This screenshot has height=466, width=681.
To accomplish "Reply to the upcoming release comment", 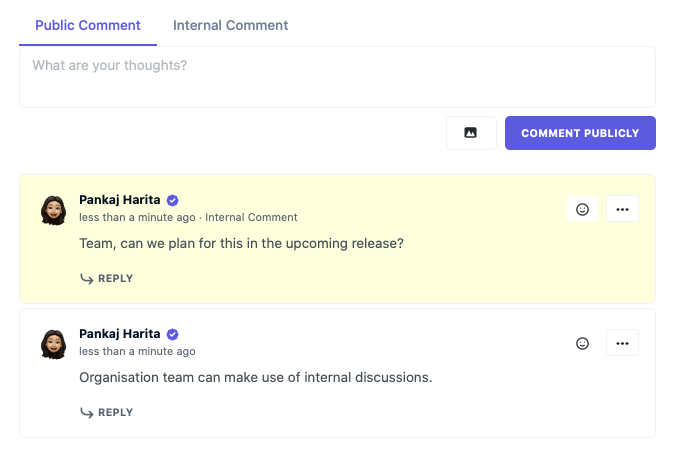I will (x=107, y=278).
